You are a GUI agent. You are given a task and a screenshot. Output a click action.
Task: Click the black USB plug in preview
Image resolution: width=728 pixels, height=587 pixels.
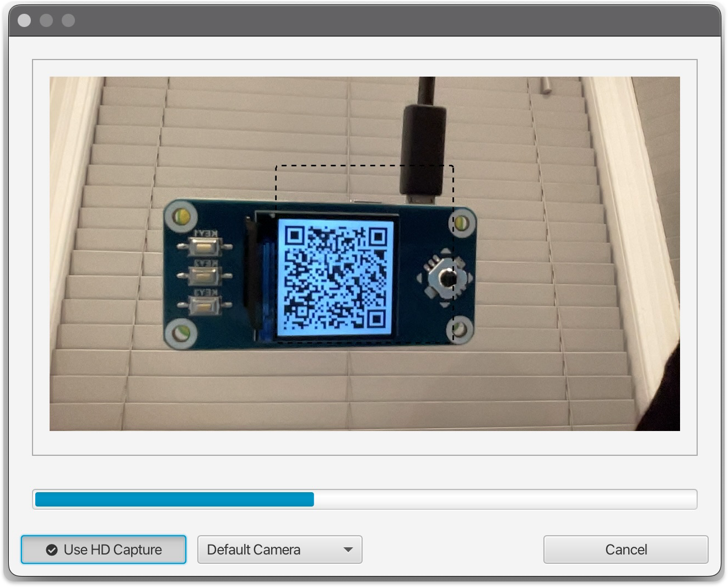423,149
